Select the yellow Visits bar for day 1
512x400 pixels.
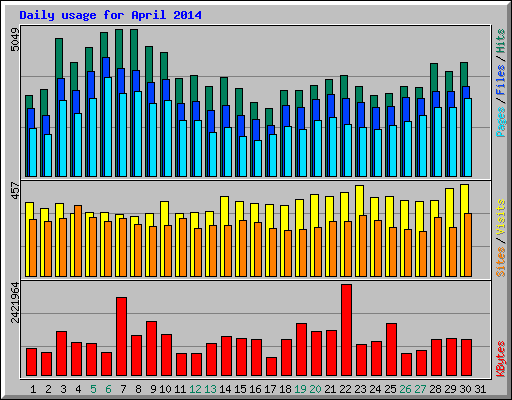coord(29,211)
